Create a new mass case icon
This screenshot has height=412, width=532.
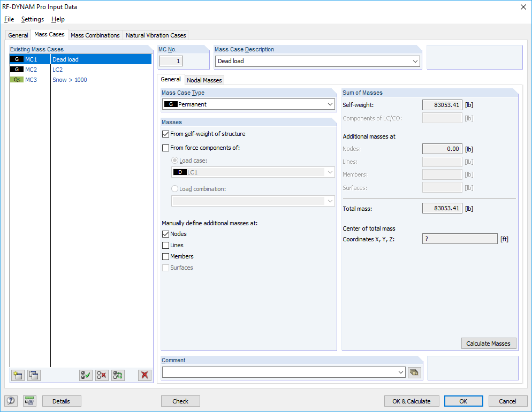pos(18,375)
